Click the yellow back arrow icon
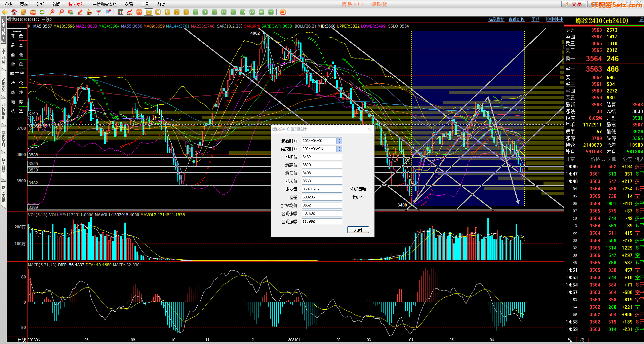Image resolution: width=644 pixels, height=344 pixels. [5, 12]
